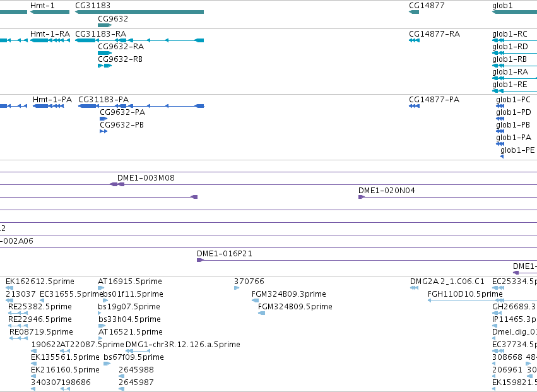Click EST label 2645987
Image resolution: width=537 pixels, height=392 pixels.
click(x=136, y=383)
